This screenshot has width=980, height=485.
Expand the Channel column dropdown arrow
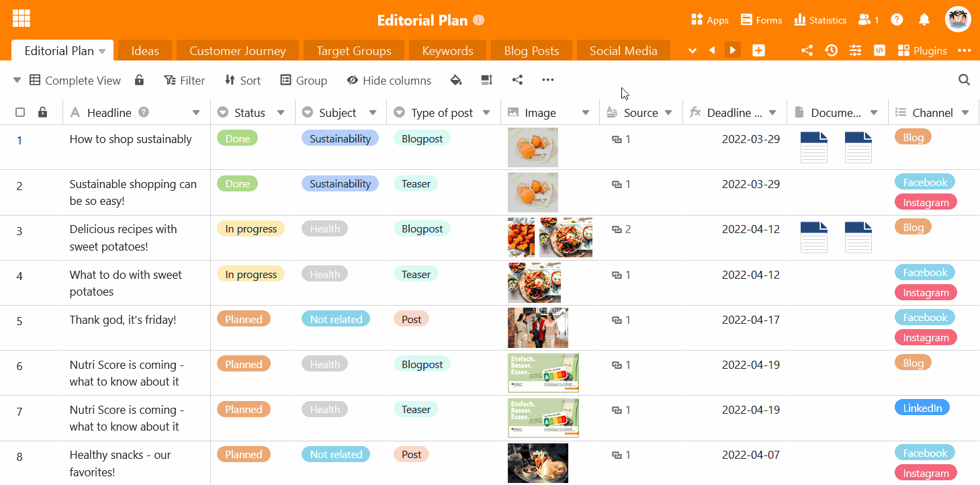pyautogui.click(x=965, y=113)
